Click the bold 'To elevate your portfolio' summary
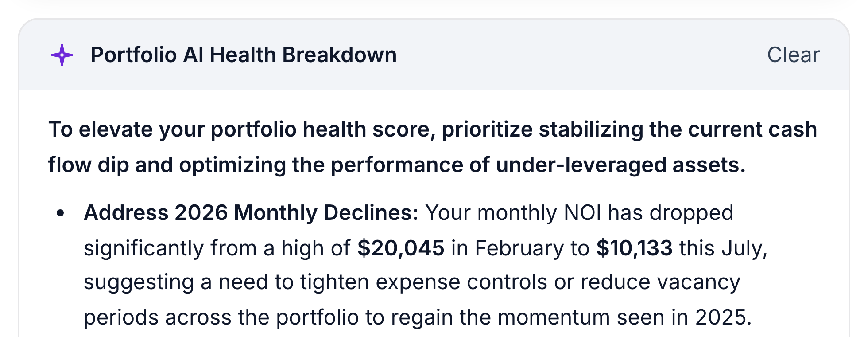This screenshot has width=868, height=337. click(432, 147)
